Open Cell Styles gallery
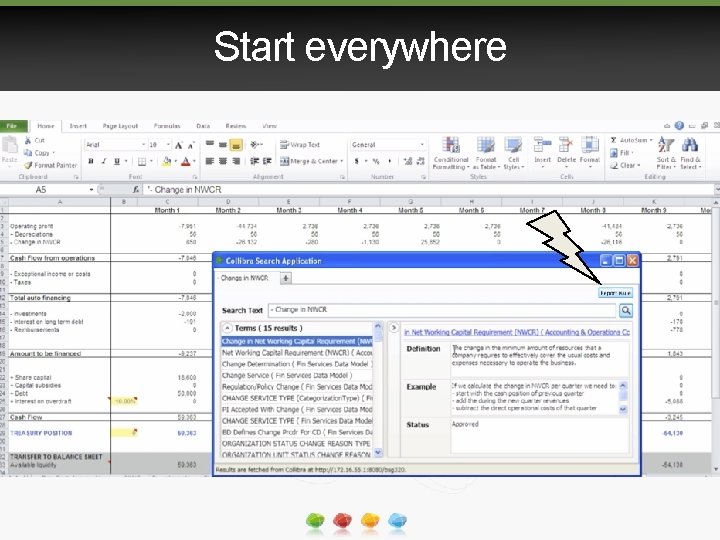Image resolution: width=720 pixels, height=540 pixels. pyautogui.click(x=513, y=153)
